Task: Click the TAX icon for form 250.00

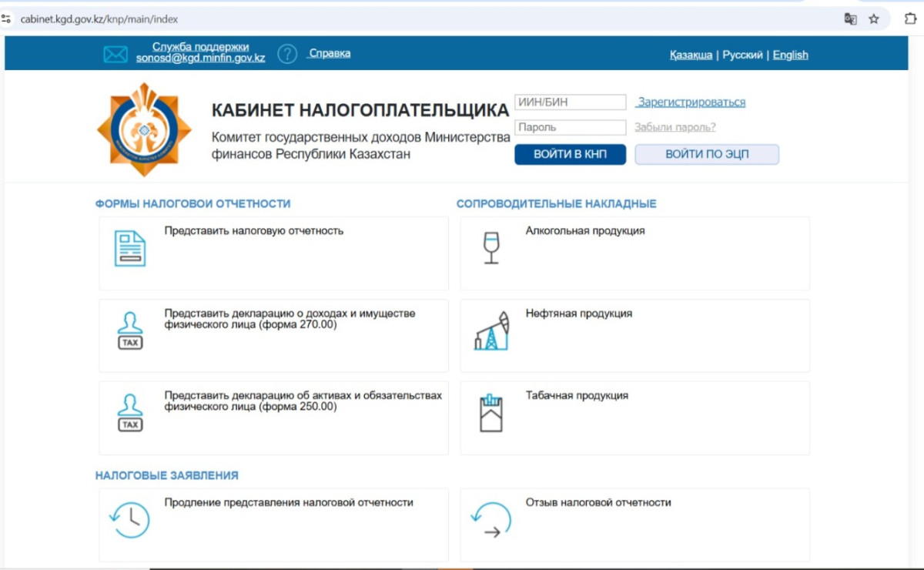Action: click(x=130, y=413)
